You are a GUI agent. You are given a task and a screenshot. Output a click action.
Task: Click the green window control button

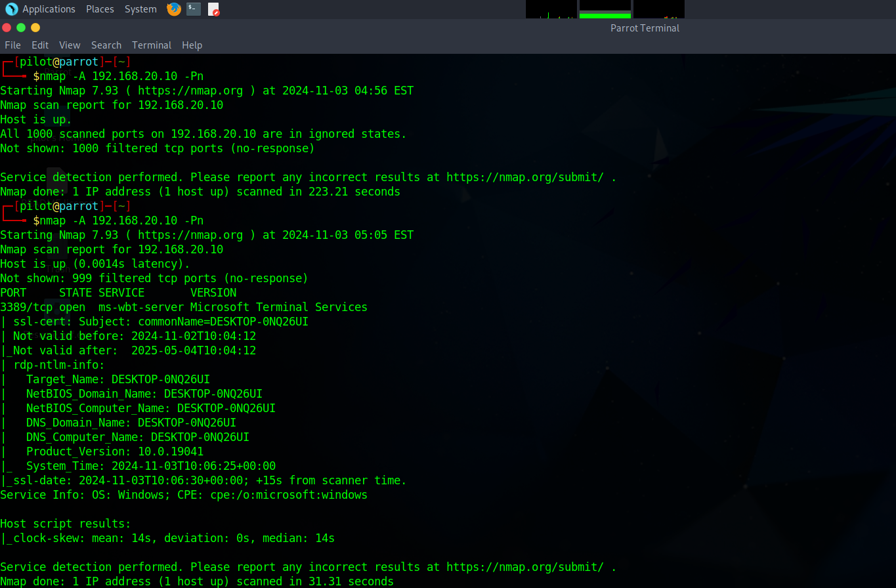click(21, 28)
